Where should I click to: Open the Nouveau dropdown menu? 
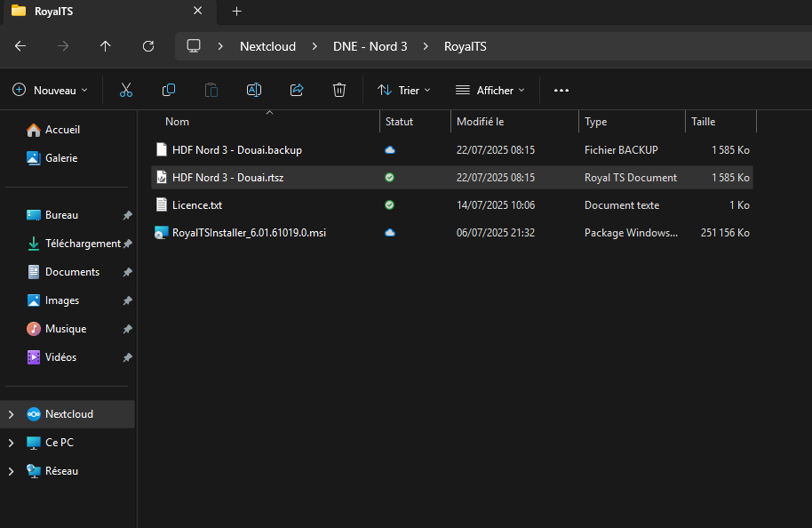50,90
